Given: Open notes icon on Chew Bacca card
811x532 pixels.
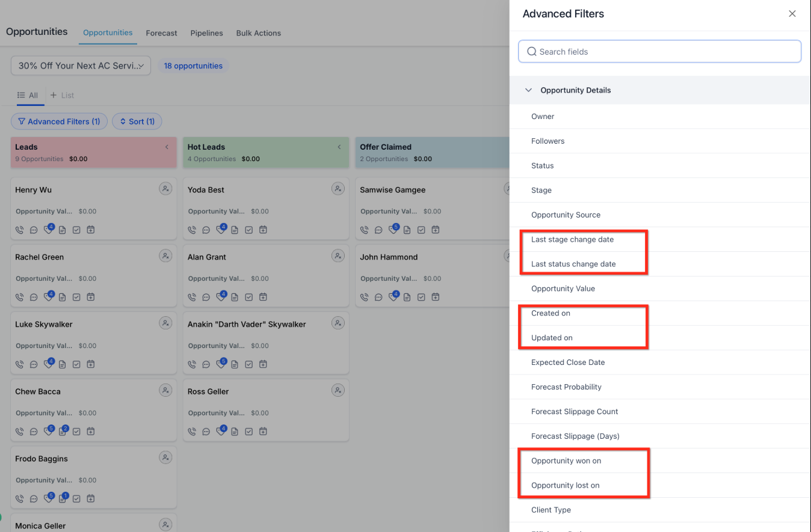Looking at the screenshot, I should point(63,431).
